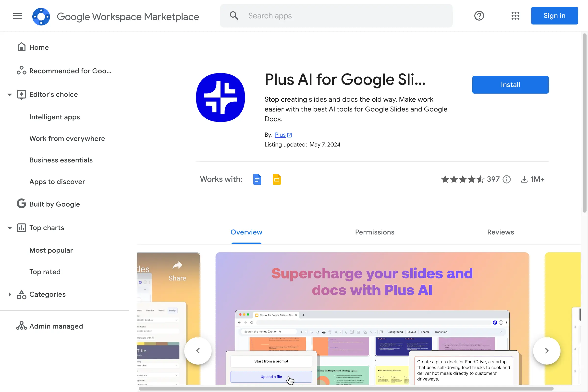Click the Help icon in the top bar
This screenshot has width=588, height=392.
click(479, 16)
